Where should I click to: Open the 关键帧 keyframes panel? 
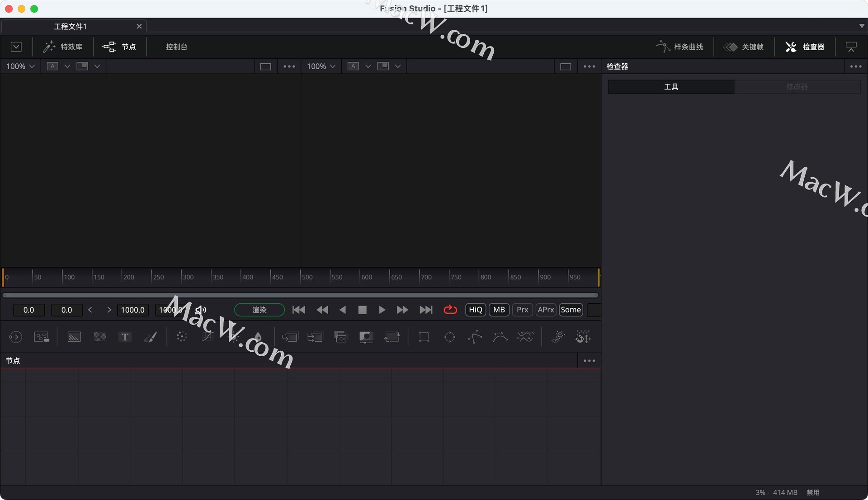744,47
